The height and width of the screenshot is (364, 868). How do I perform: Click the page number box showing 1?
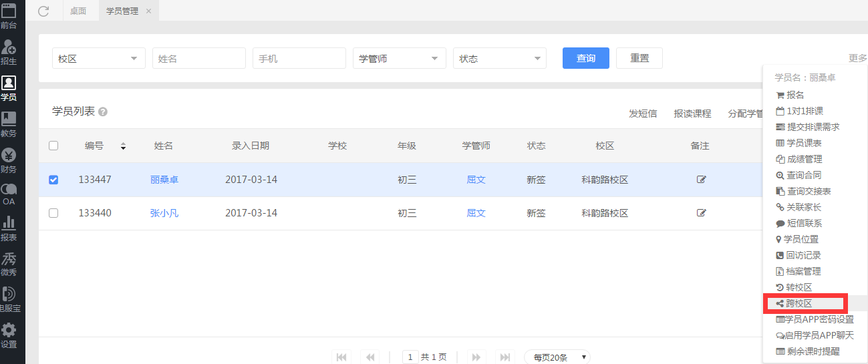tap(410, 357)
